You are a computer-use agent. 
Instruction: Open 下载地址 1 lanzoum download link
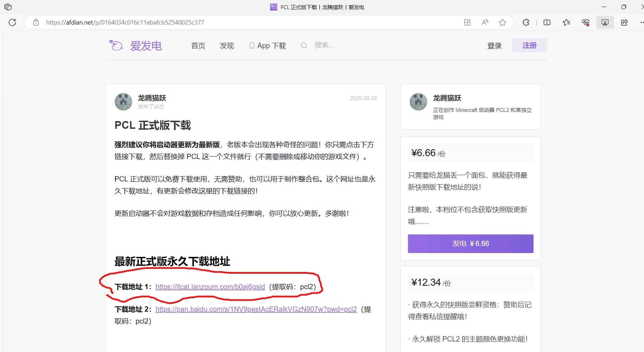[210, 287]
